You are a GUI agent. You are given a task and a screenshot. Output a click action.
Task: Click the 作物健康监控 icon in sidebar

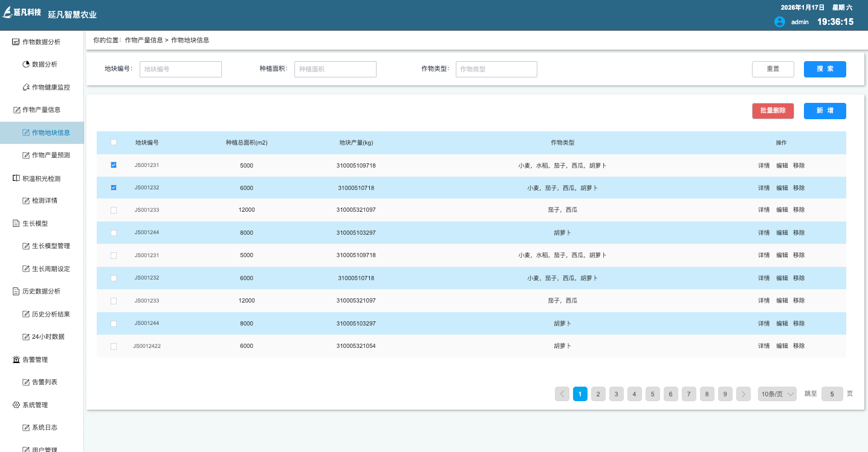click(26, 87)
